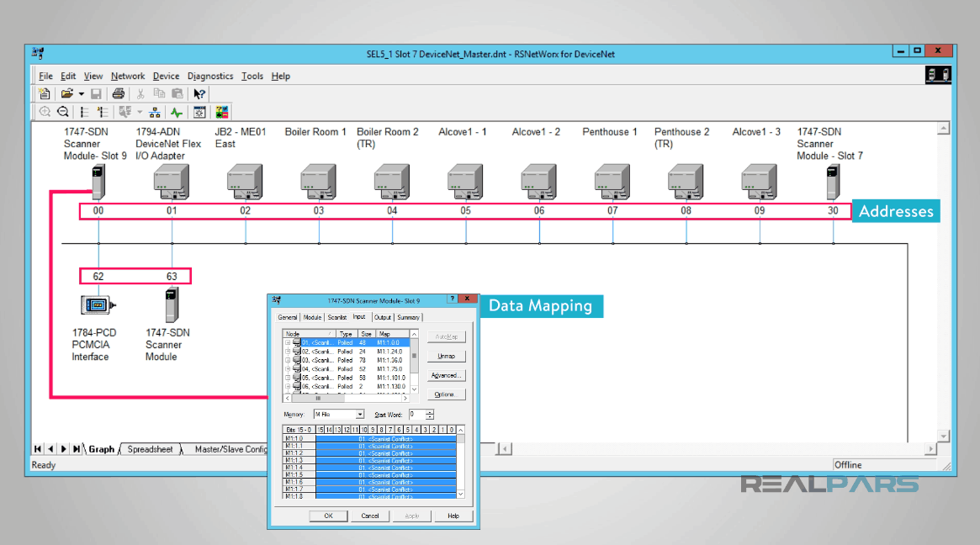
Task: Select the Penthouse 2 (TR) device icon
Action: tap(686, 182)
